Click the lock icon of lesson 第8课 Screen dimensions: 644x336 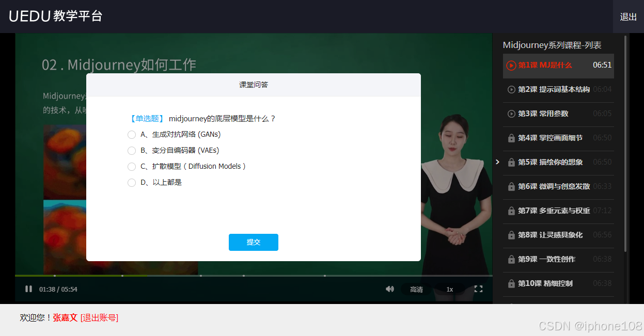[x=512, y=235]
